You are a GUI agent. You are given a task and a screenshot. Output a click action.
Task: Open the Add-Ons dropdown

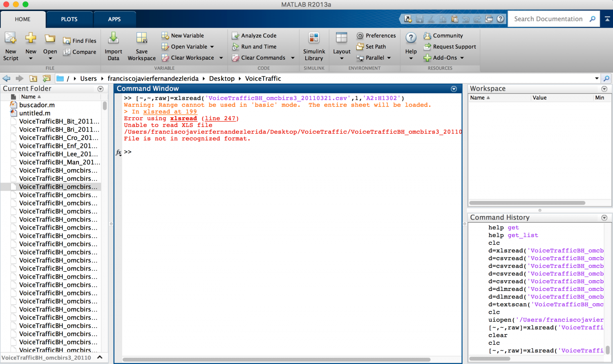[x=444, y=58]
